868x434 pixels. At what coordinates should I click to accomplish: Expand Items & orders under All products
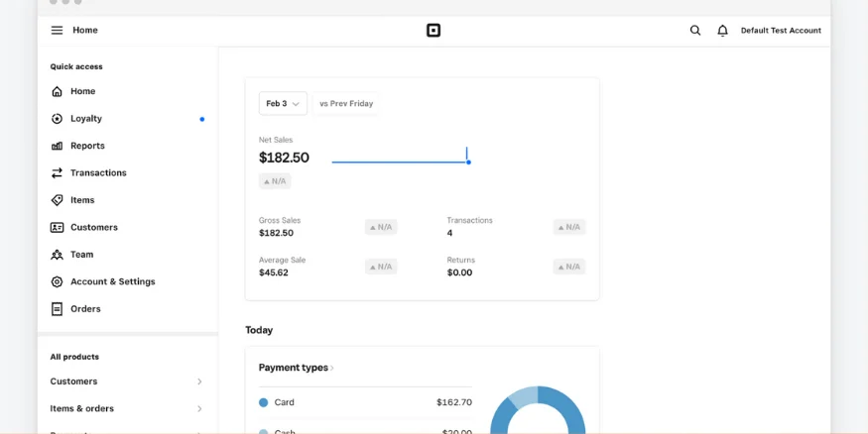click(x=127, y=408)
